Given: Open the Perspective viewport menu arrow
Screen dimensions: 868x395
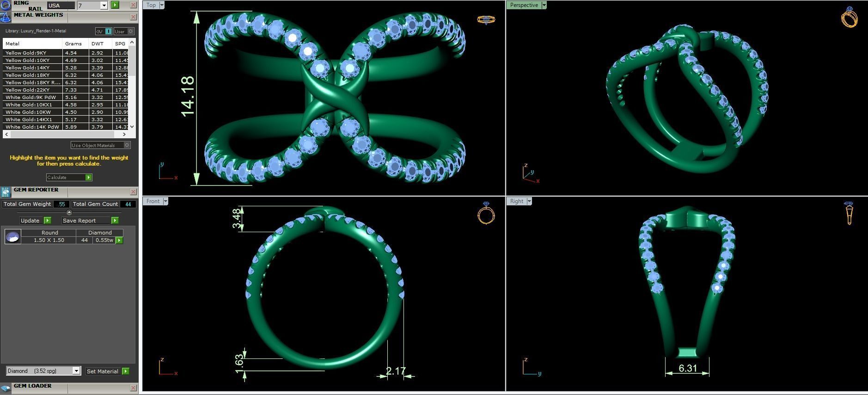Looking at the screenshot, I should 544,5.
